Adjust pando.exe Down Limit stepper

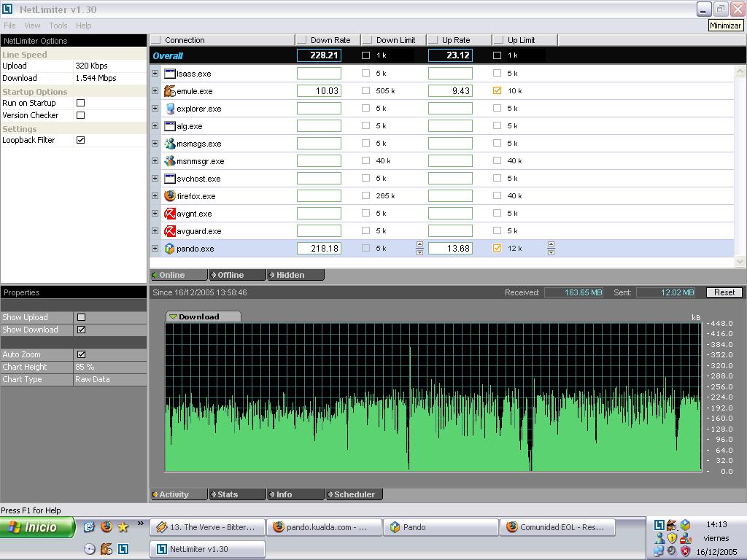coord(419,248)
